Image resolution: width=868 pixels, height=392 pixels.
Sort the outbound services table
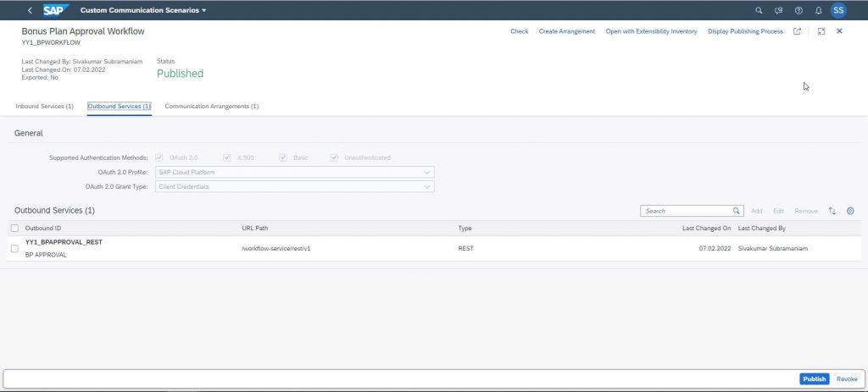[x=832, y=211]
